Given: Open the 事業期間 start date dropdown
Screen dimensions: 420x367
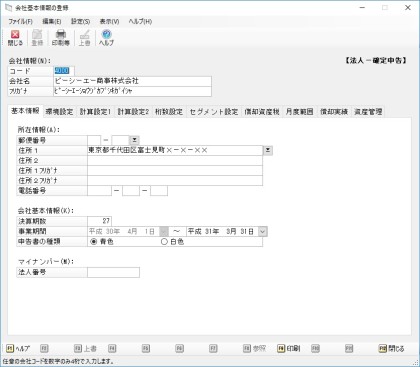Looking at the screenshot, I should [x=164, y=231].
